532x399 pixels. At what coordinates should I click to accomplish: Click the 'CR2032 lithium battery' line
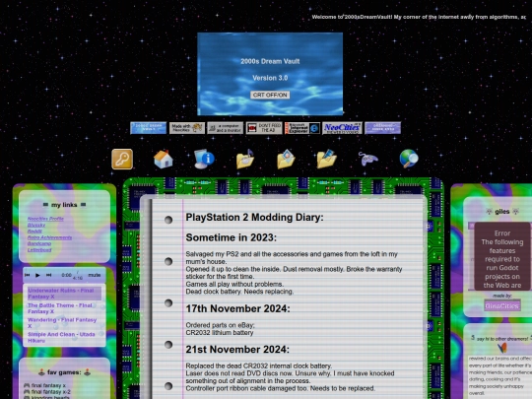point(220,333)
